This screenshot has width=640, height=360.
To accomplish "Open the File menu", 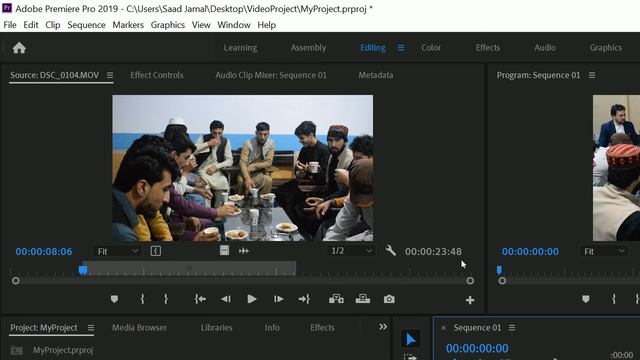I will [x=10, y=25].
